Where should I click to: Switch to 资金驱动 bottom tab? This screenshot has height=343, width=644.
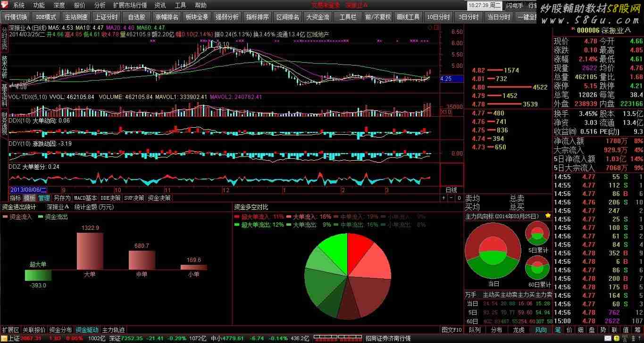tap(87, 330)
